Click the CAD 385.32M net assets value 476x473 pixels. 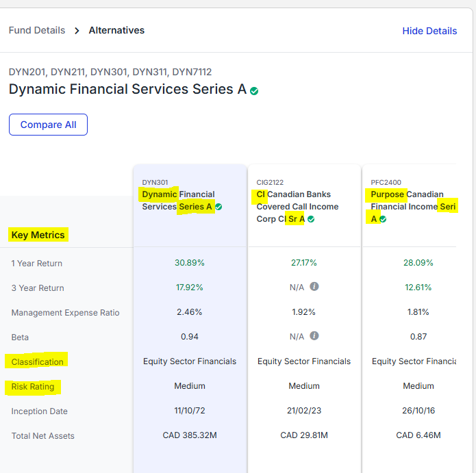tap(190, 435)
